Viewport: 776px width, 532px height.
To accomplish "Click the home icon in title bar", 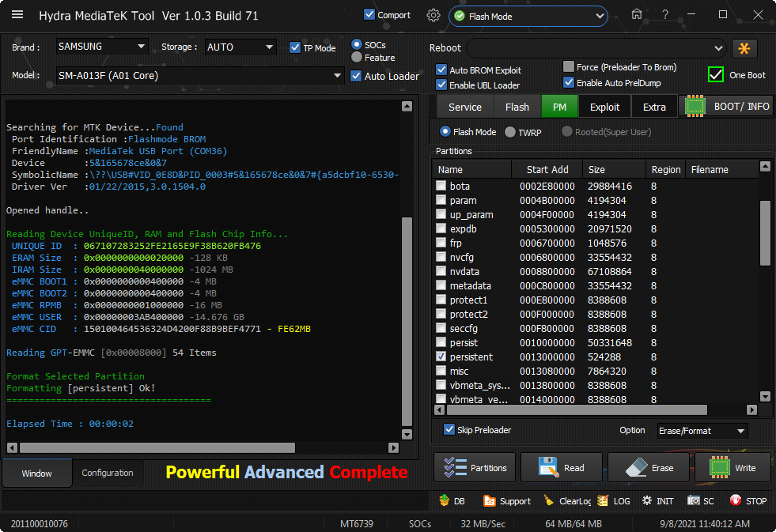I will [637, 14].
